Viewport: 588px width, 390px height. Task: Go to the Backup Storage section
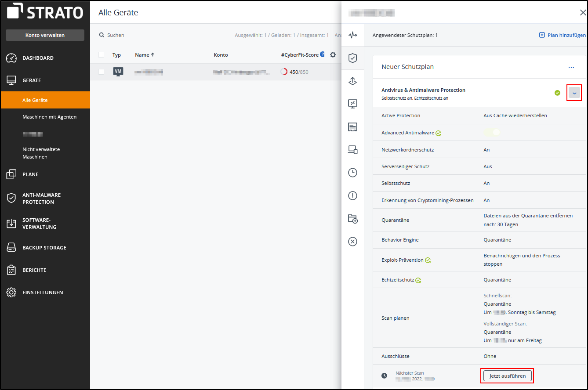44,248
